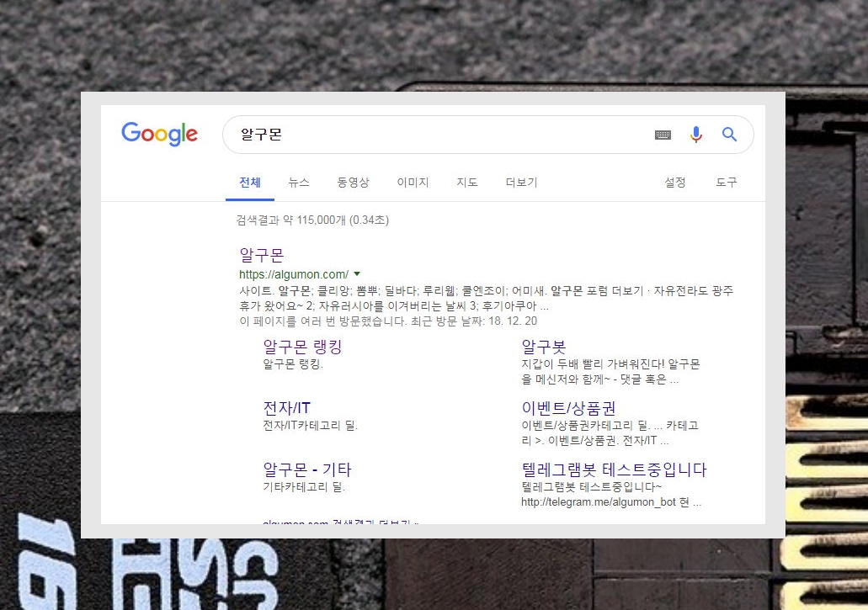Viewport: 868px width, 610px height.
Task: Click the result count text 약 115,000개
Action: click(x=314, y=220)
